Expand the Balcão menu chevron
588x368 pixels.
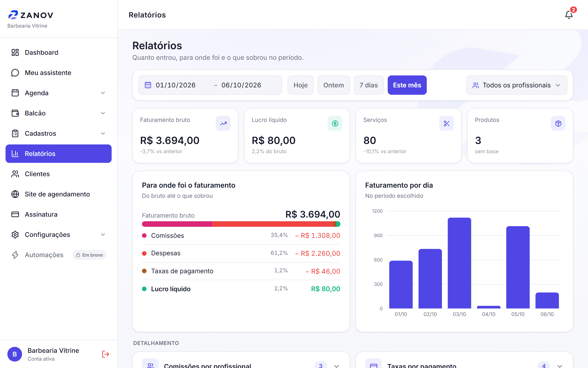tap(103, 113)
